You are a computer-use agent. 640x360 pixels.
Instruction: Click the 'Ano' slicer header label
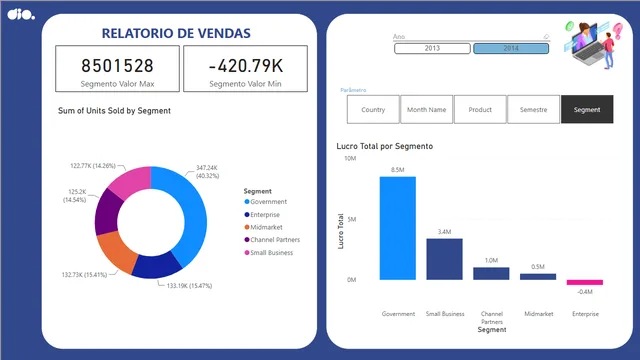[x=399, y=37]
